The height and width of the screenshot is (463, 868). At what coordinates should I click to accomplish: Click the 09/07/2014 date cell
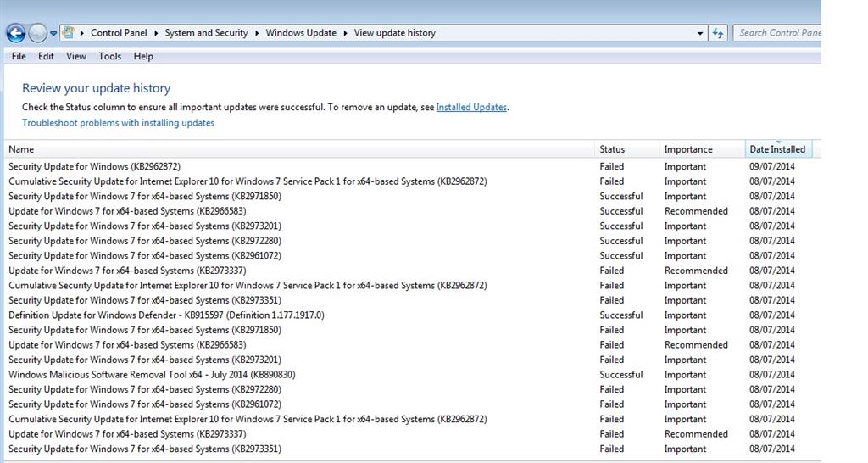point(771,167)
